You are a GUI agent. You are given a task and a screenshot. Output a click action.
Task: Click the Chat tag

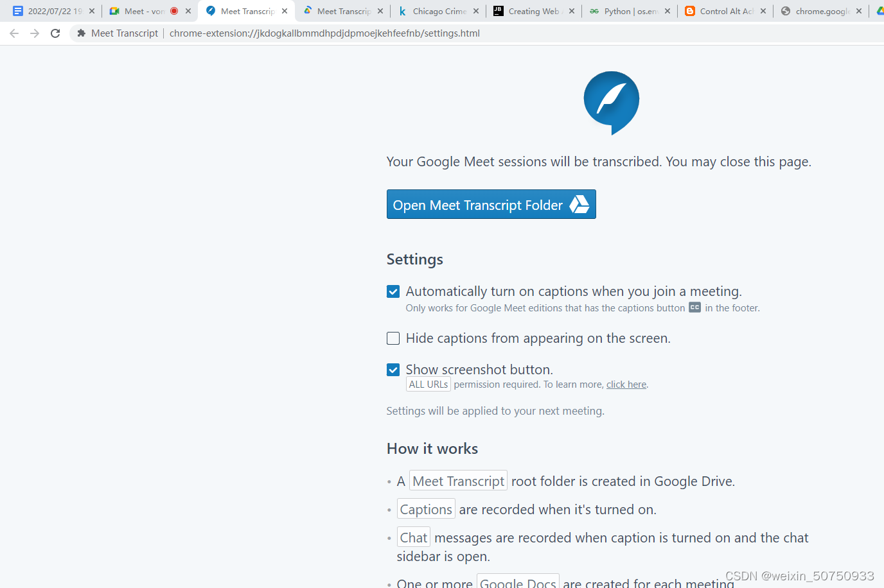[414, 537]
